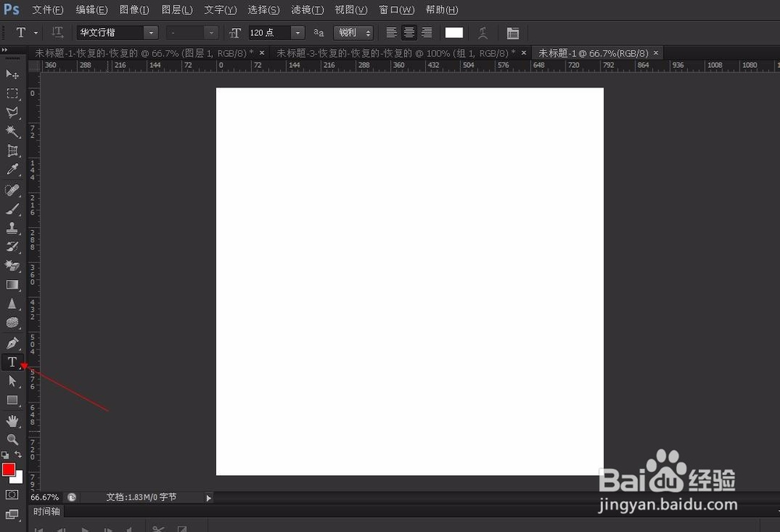The height and width of the screenshot is (532, 780).
Task: Switch to 未标题-3-恢复的 document tab
Action: [x=395, y=53]
